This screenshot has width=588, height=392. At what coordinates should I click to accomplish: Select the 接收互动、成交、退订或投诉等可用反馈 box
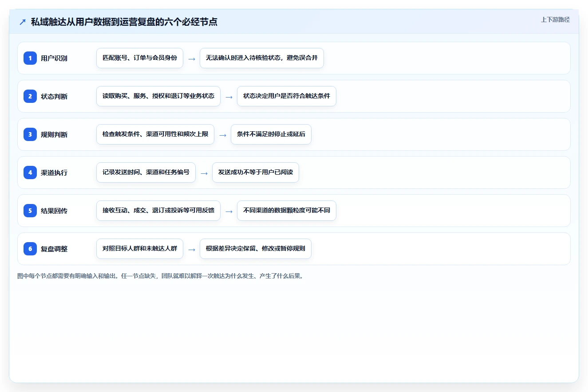coord(158,211)
